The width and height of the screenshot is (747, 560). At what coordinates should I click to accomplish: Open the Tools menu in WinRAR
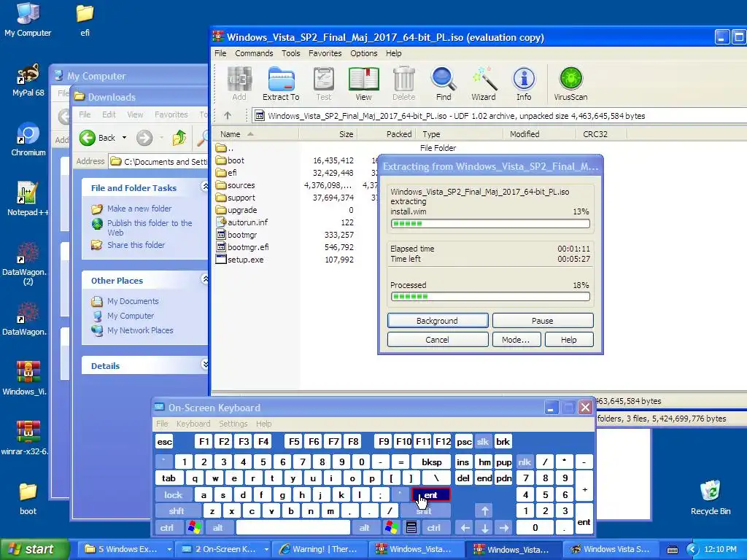click(290, 53)
